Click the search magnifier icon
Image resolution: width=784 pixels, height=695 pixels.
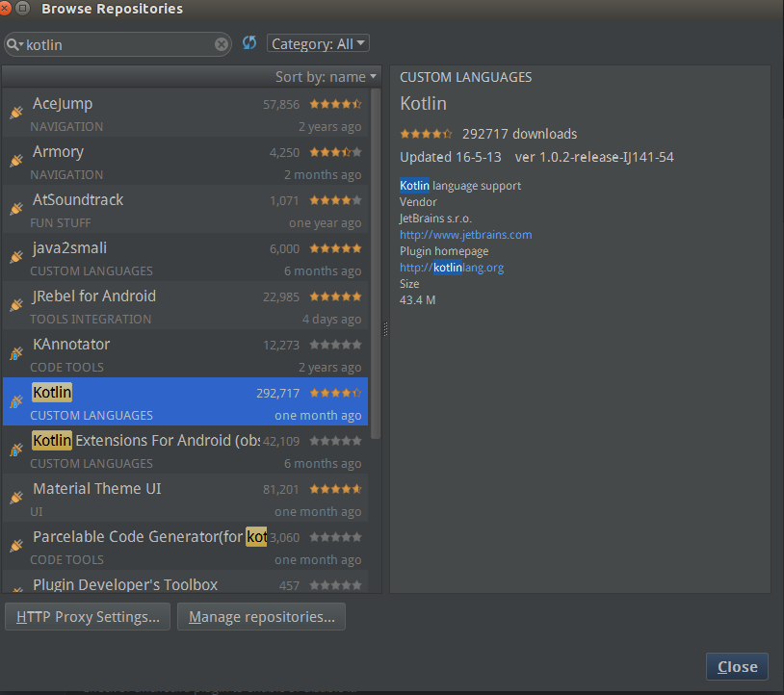pyautogui.click(x=14, y=44)
